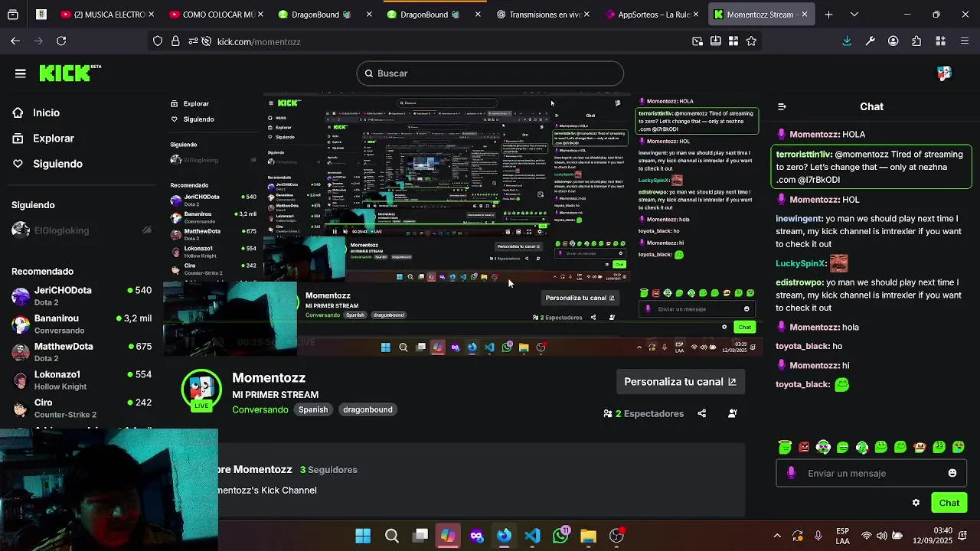Close the Momentozz Stream tab
The width and height of the screenshot is (980, 551).
click(x=804, y=15)
